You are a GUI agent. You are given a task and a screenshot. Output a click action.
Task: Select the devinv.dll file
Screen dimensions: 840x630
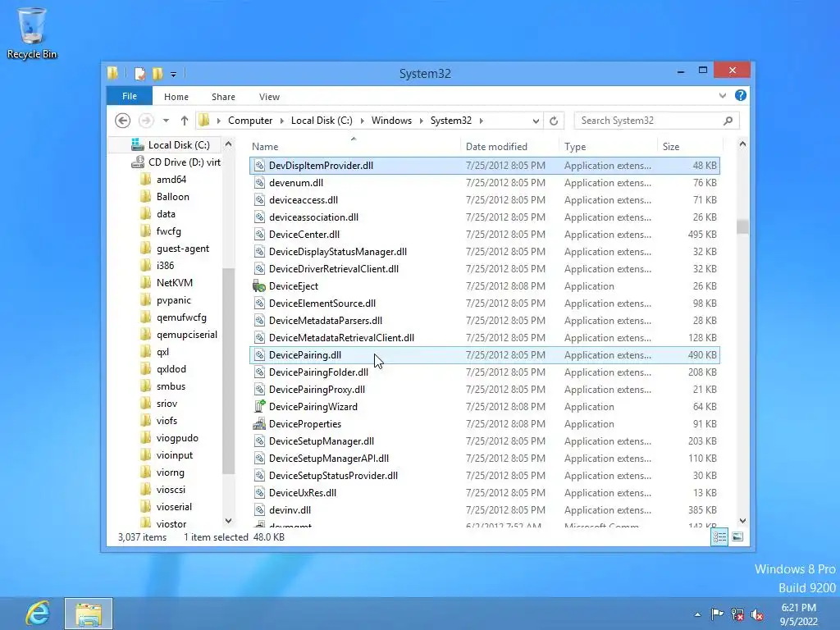(484, 510)
